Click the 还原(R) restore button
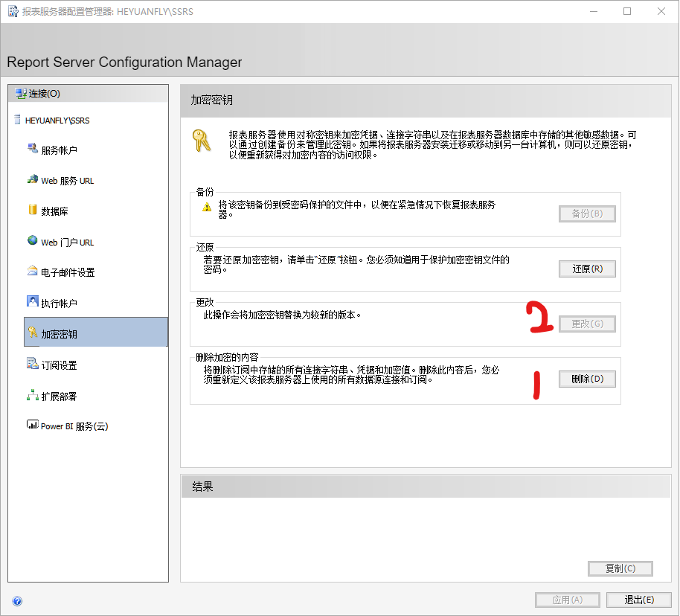The width and height of the screenshot is (680, 616). tap(587, 269)
